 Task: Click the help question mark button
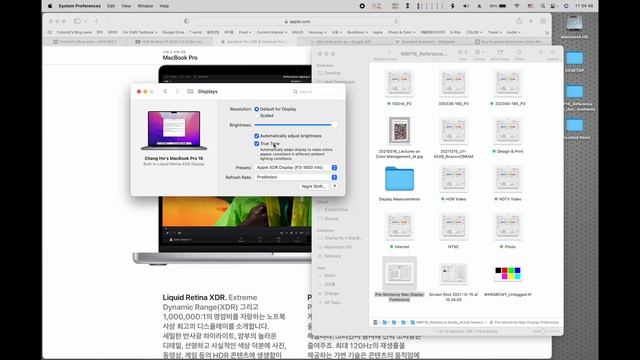(x=334, y=187)
